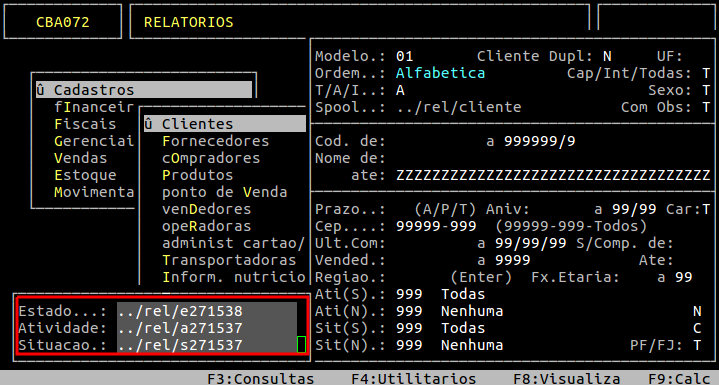Click the Aniv upper limit 99/99
Image resolution: width=719 pixels, height=385 pixels.
(634, 209)
